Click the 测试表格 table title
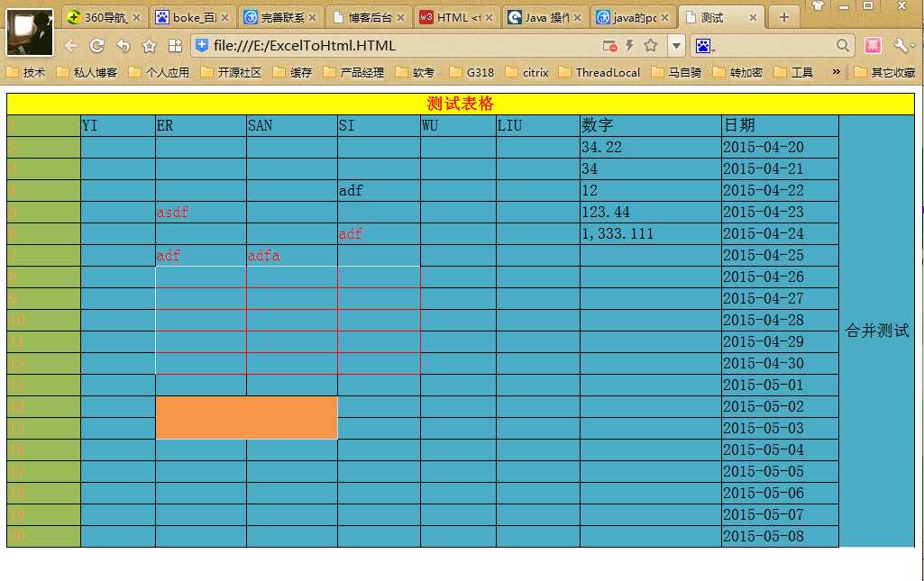 [461, 104]
